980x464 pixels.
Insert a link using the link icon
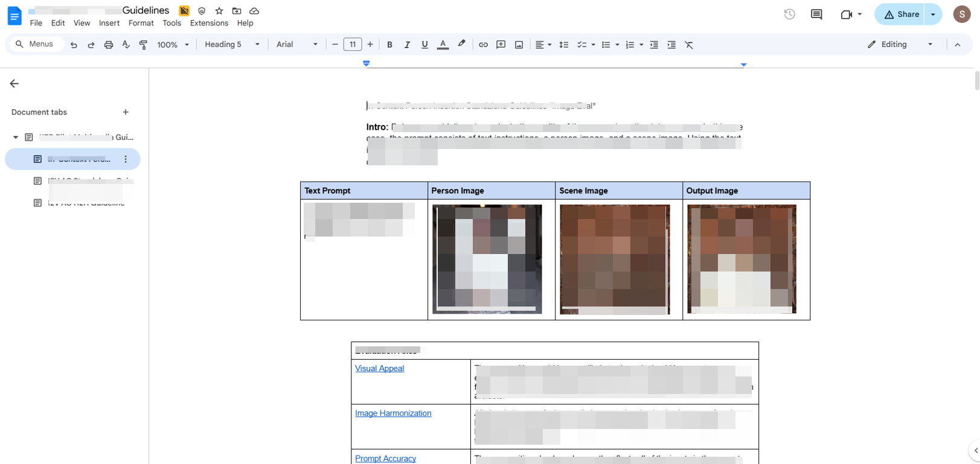pyautogui.click(x=483, y=45)
